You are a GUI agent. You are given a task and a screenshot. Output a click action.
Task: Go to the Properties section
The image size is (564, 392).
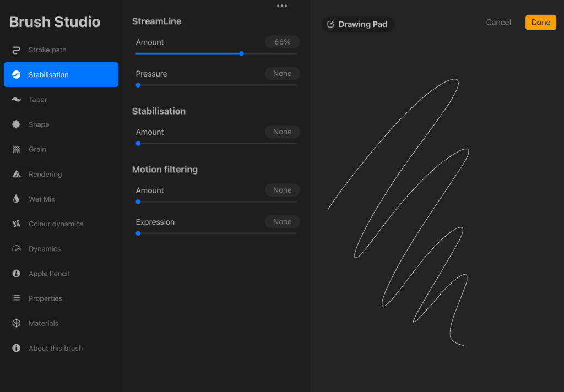pyautogui.click(x=61, y=298)
